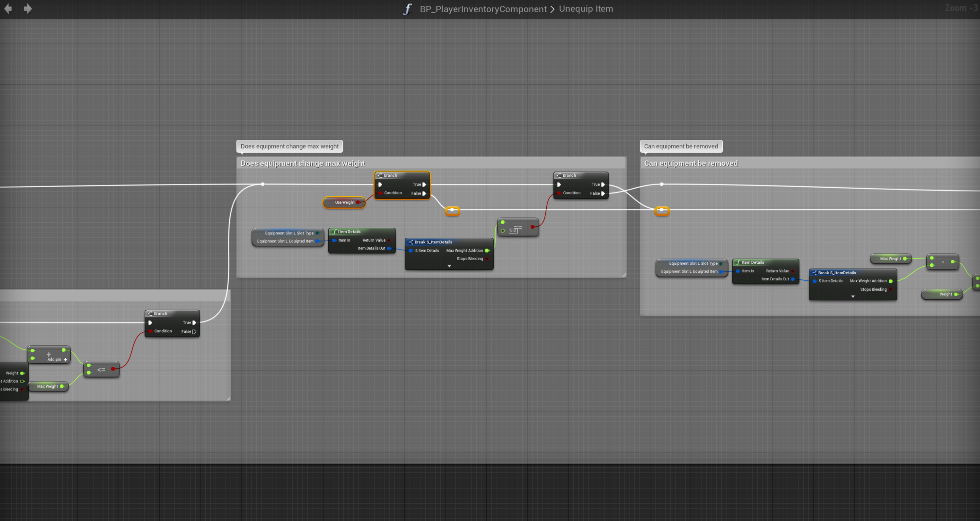Select the subtract node near Max Weight
The height and width of the screenshot is (521, 980).
click(x=942, y=262)
